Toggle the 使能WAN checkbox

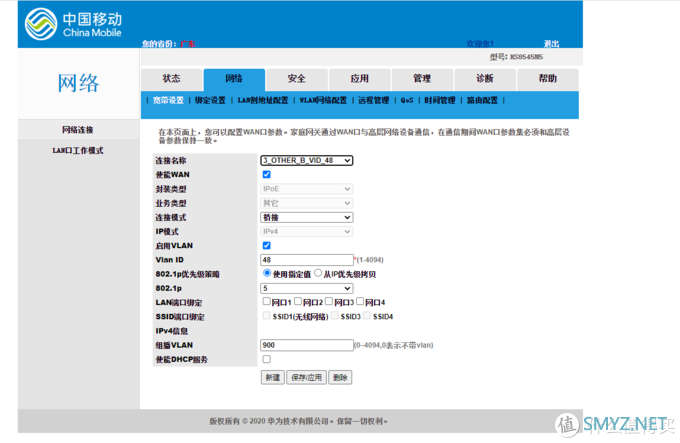coord(267,175)
